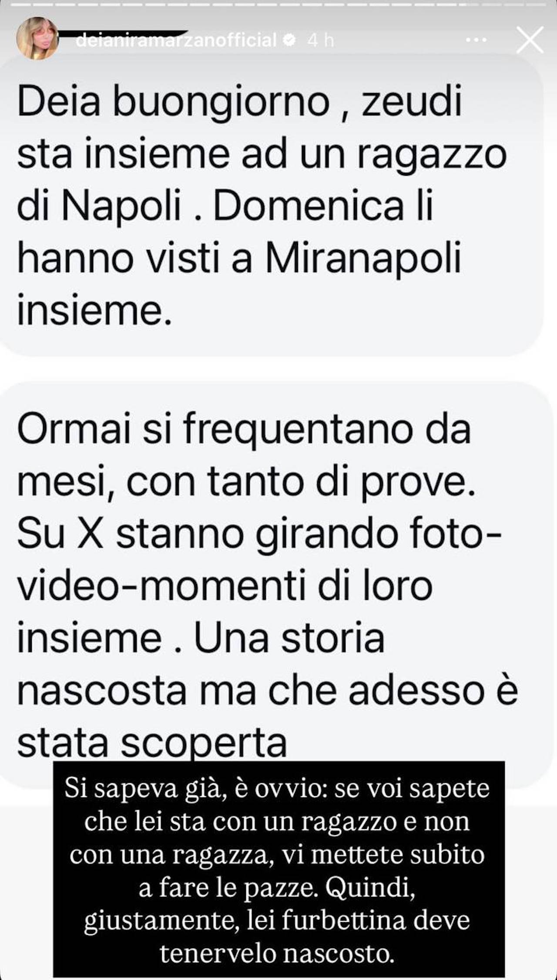Tap the gap between the two message bubbles

[278, 369]
